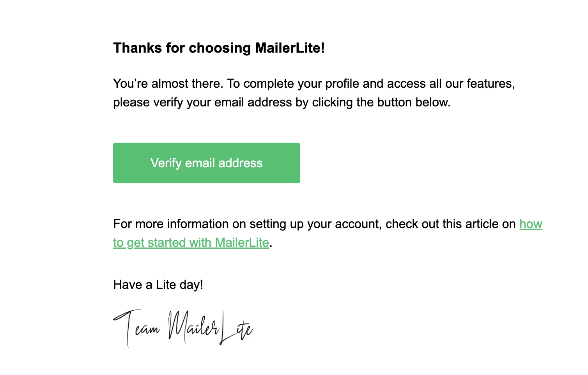Click the phrase "please verify your email address"
588x375 pixels.
[202, 103]
